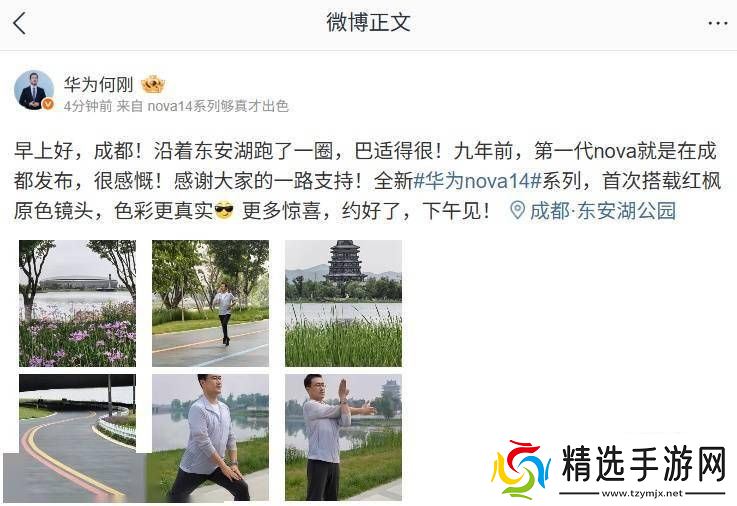Open the man stretching arm photo
The width and height of the screenshot is (737, 506).
344,437
